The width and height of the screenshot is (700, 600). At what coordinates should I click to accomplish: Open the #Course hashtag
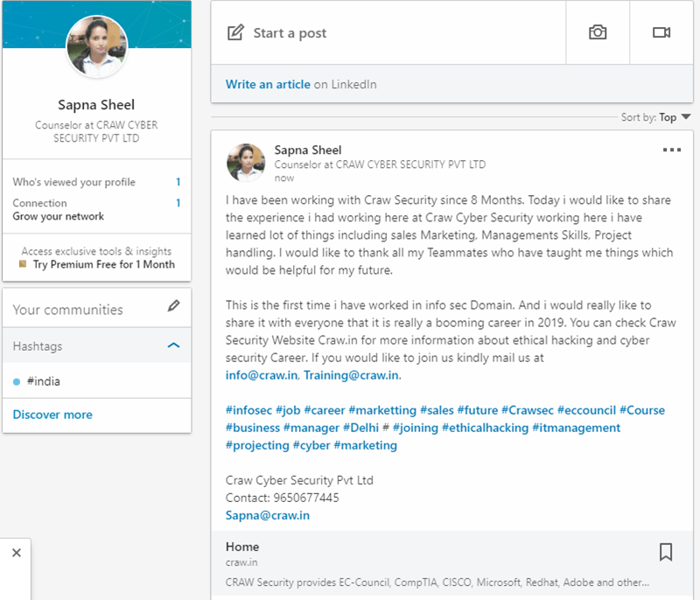tap(642, 410)
